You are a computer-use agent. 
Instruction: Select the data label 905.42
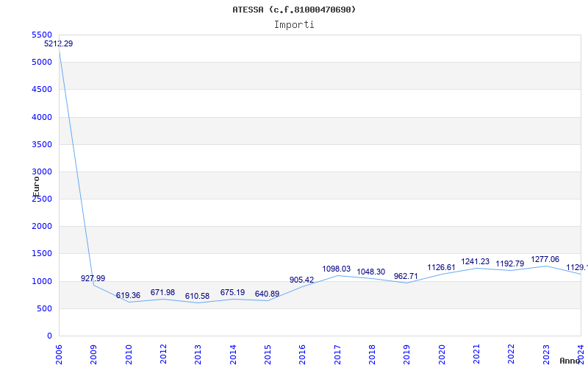[302, 280]
